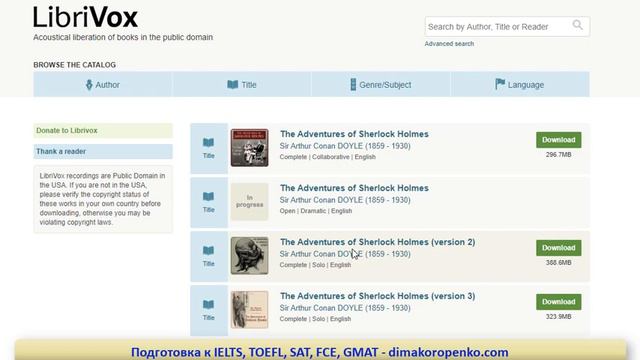The height and width of the screenshot is (360, 640).
Task: Click the author Doyle link in the In progress result
Action: point(345,200)
